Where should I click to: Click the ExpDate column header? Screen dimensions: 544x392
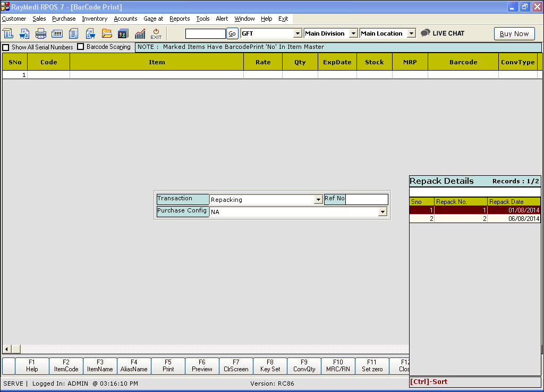[337, 62]
